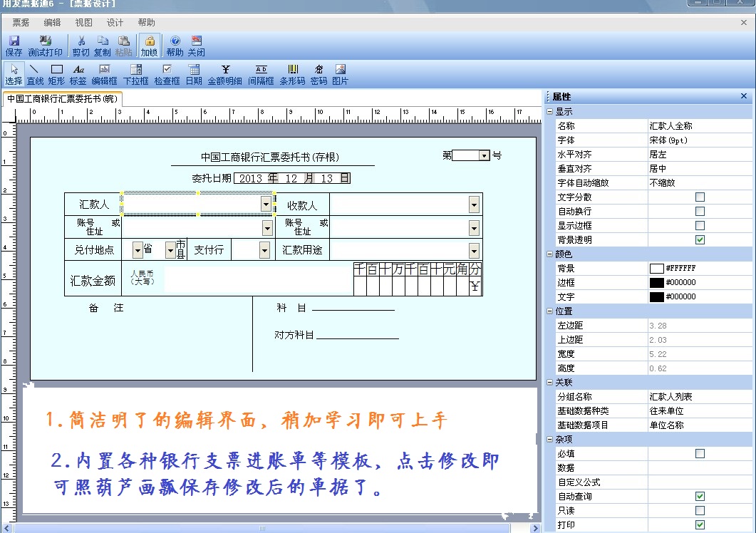Open the 第...号 number dropdown

(x=484, y=155)
